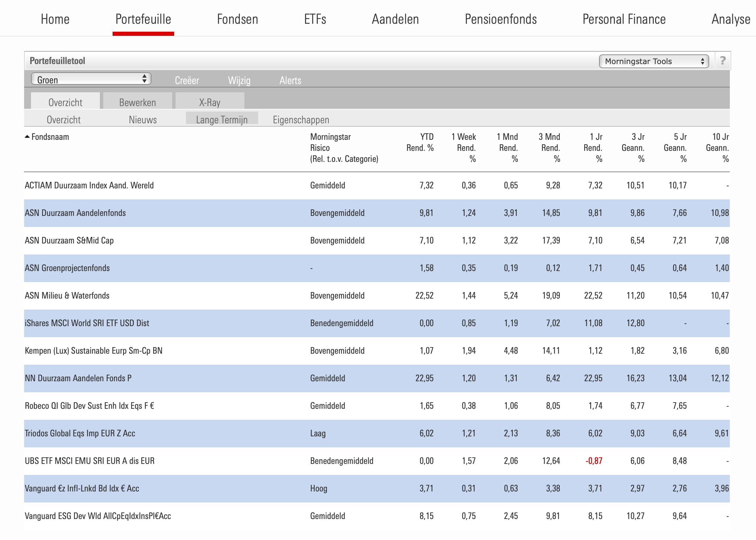Click the Alerts link
This screenshot has height=540, width=756.
pyautogui.click(x=290, y=81)
